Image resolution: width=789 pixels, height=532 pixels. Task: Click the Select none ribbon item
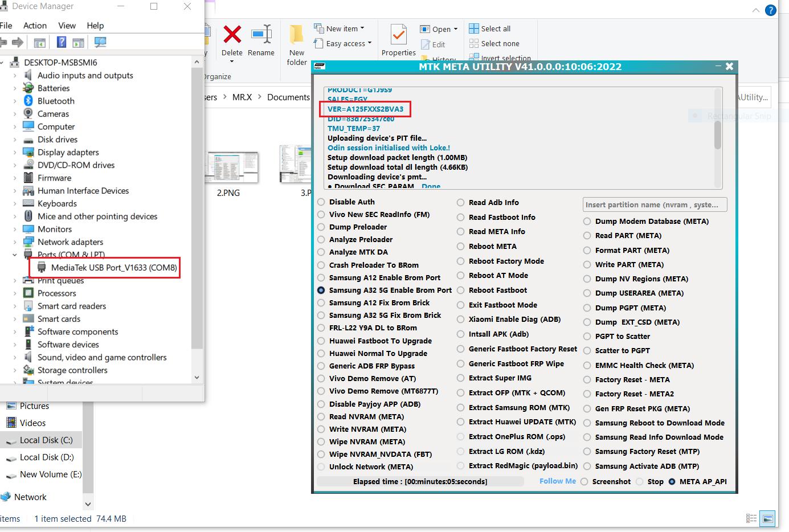(x=494, y=43)
